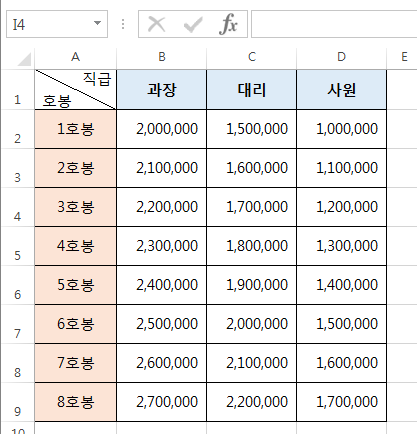
Task: Click the Name Box showing I4
Action: point(57,24)
